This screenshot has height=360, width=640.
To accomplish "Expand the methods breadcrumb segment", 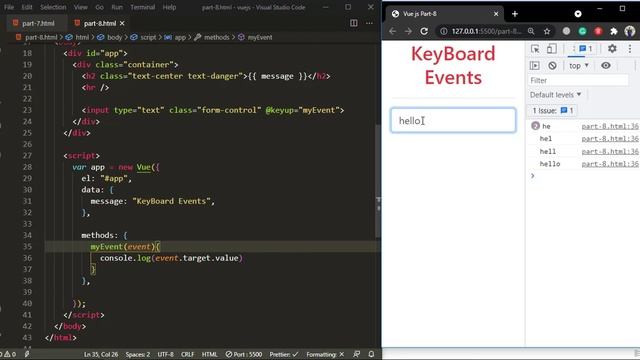I will pyautogui.click(x=216, y=37).
